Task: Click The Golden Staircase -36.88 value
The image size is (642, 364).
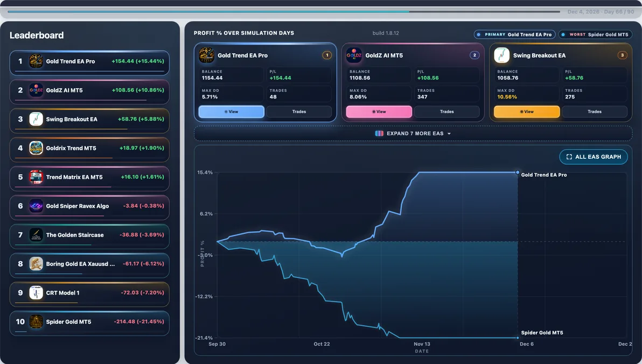Action: click(142, 235)
